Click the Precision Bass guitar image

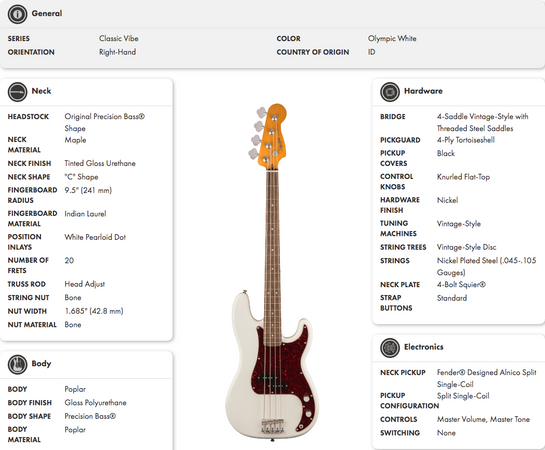coord(272,272)
